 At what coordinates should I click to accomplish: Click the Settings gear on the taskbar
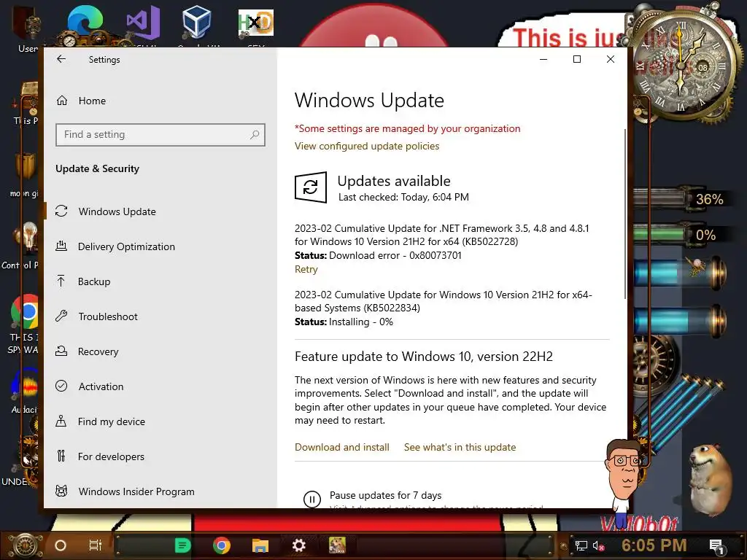click(x=298, y=545)
